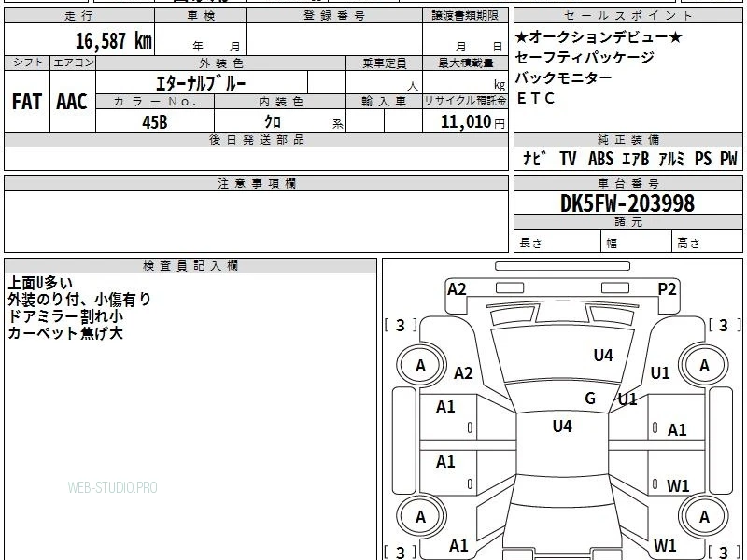Select the interior color クロ
The height and width of the screenshot is (560, 747).
tap(273, 122)
